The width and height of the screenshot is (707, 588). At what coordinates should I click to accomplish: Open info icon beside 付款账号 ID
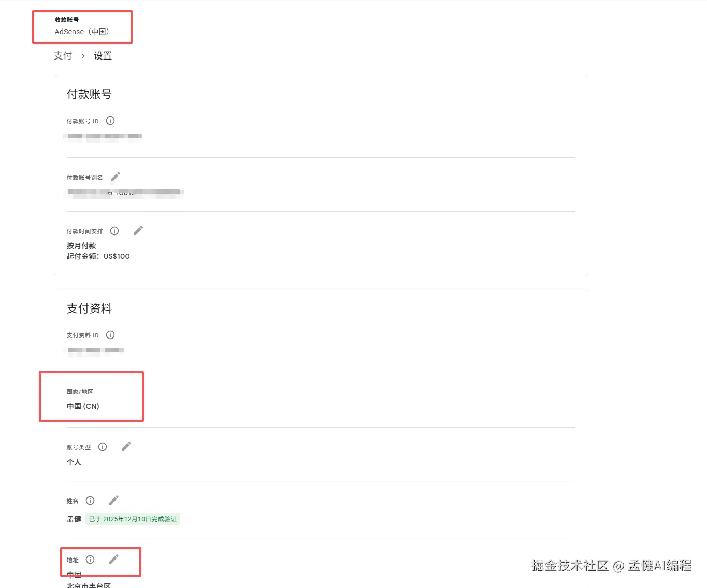[110, 121]
